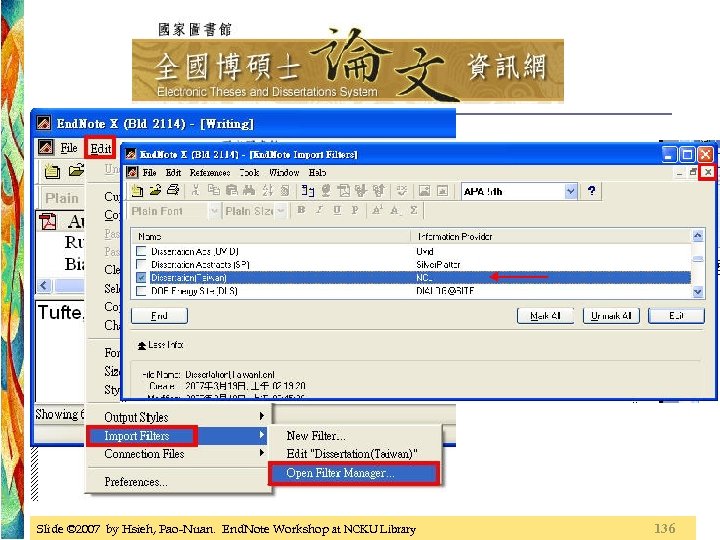720x540 pixels.
Task: Open File menu in the Import Filters window
Action: [149, 173]
